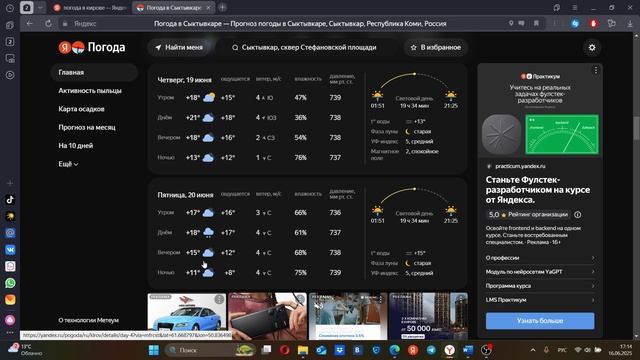Switch to the погода в кирове tab

pos(90,8)
